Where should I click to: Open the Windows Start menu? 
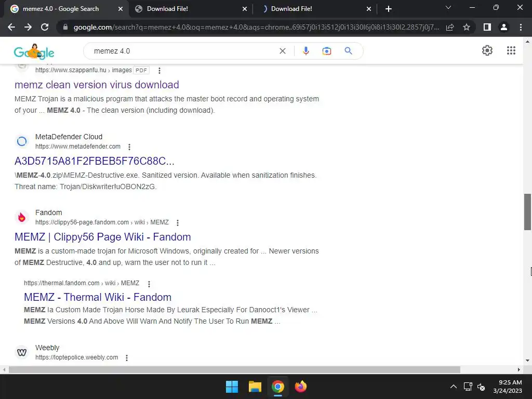point(232,387)
